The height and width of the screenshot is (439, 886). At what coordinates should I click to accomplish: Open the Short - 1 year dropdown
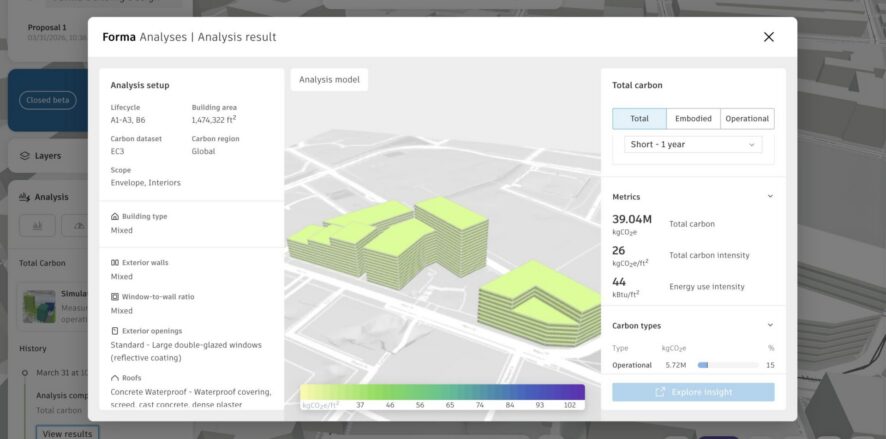pos(692,145)
